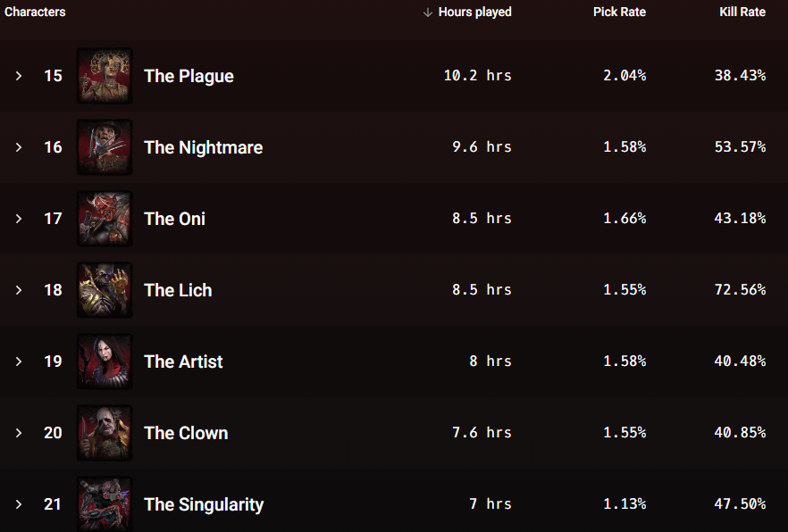The width and height of the screenshot is (788, 532).
Task: Expand The Singularity row chevron
Action: (x=19, y=504)
